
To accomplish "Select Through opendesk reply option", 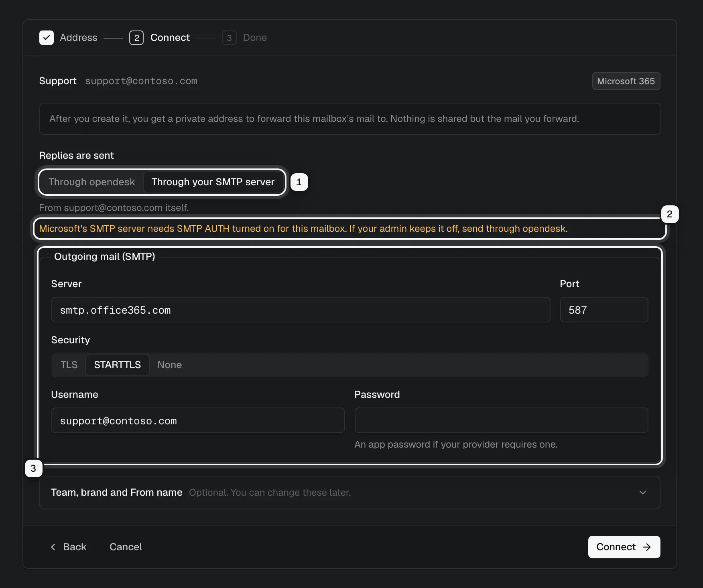I will coord(91,182).
